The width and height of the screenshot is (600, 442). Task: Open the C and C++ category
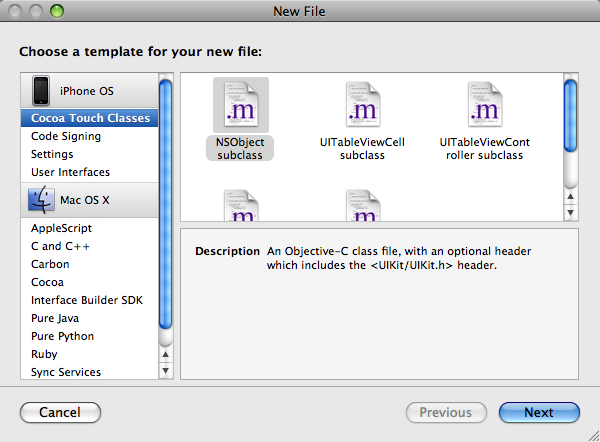(62, 246)
